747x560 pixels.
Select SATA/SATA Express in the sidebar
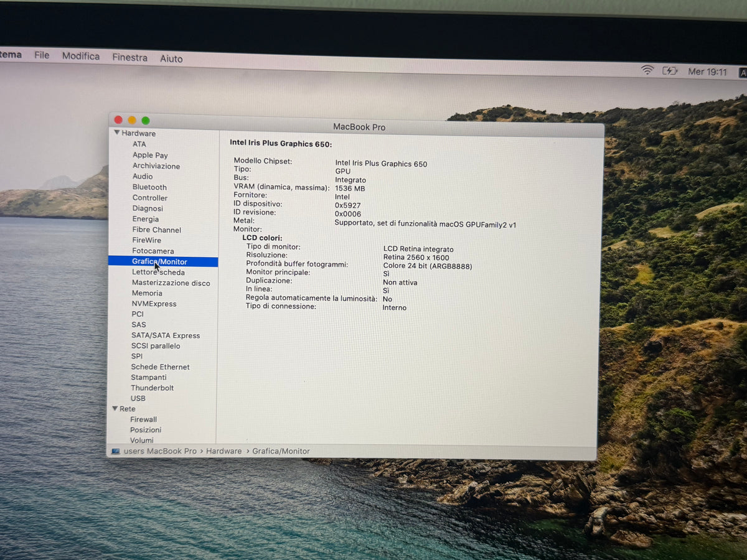click(x=166, y=335)
